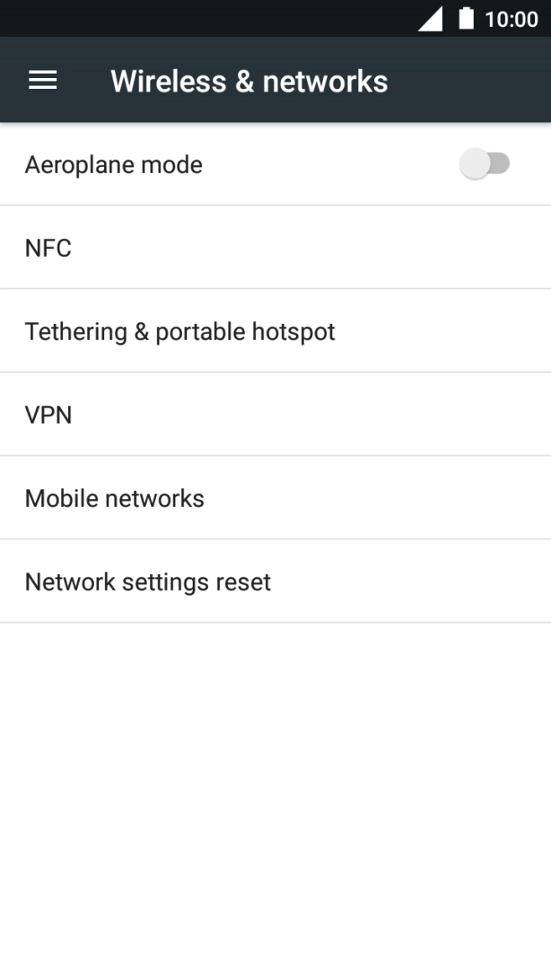
Task: Tap the Wireless & networks title
Action: pyautogui.click(x=249, y=80)
